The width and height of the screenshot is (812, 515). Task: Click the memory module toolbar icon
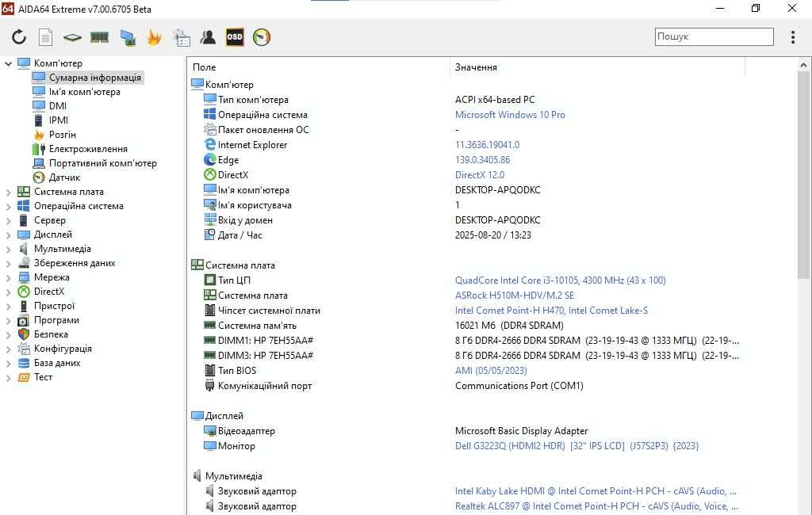coord(99,36)
